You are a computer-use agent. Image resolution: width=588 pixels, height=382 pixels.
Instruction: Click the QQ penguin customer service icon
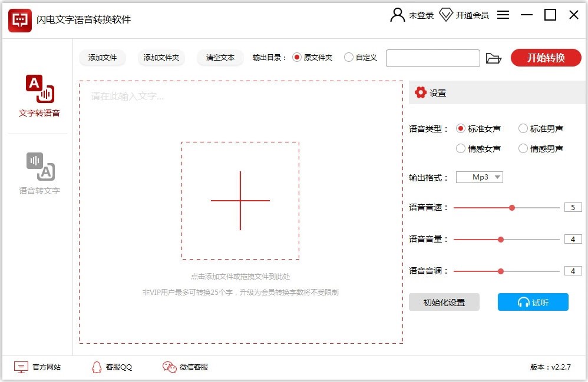click(x=97, y=367)
